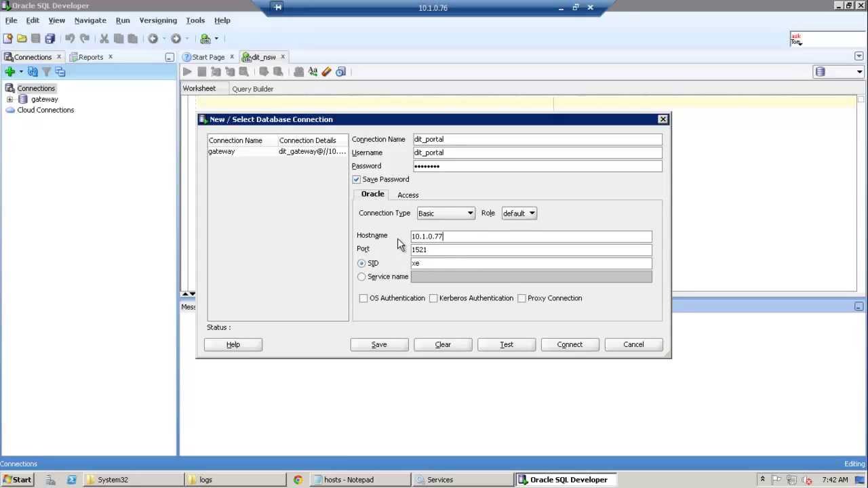
Task: Click the Run Statement play icon
Action: coord(187,72)
